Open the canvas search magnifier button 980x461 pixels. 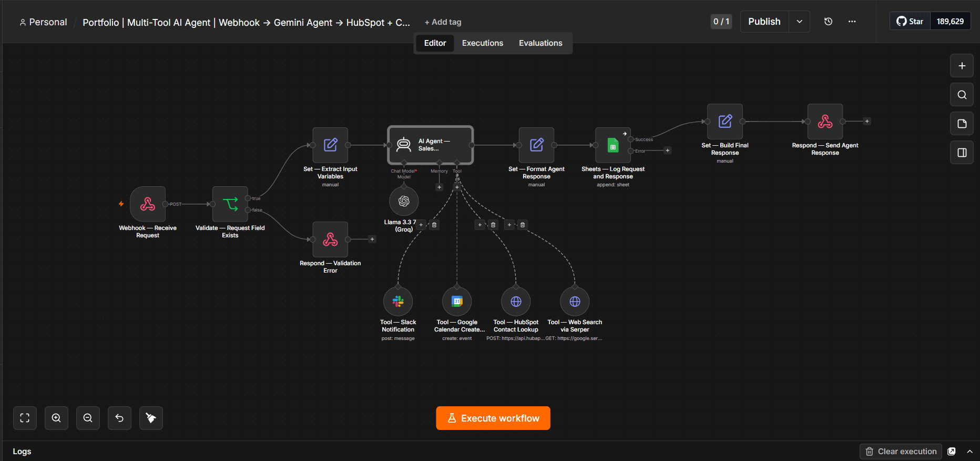(962, 95)
